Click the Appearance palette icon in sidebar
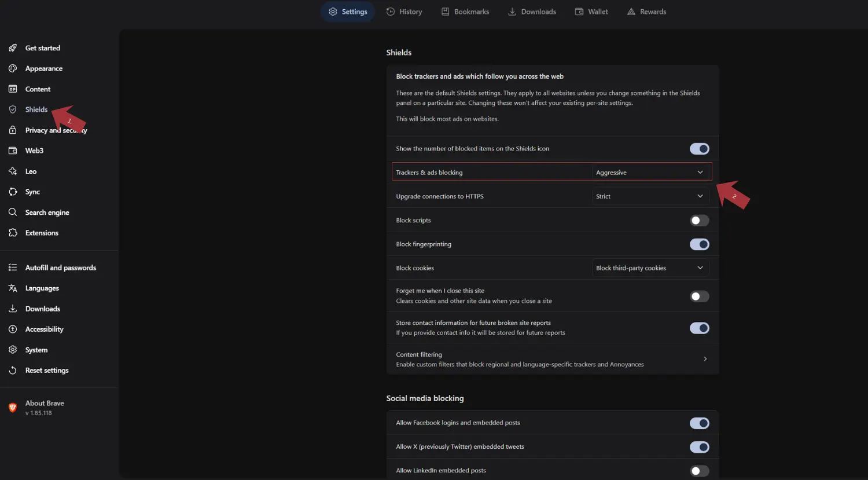The width and height of the screenshot is (868, 480). point(13,68)
